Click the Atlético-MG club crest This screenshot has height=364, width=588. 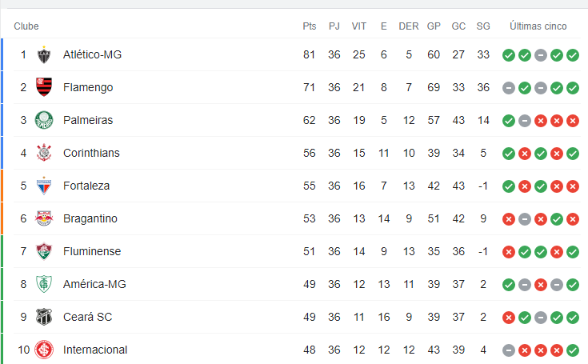[44, 54]
